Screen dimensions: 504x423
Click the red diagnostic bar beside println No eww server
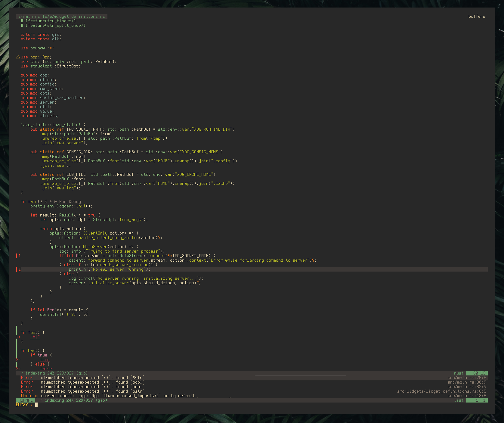(x=16, y=269)
